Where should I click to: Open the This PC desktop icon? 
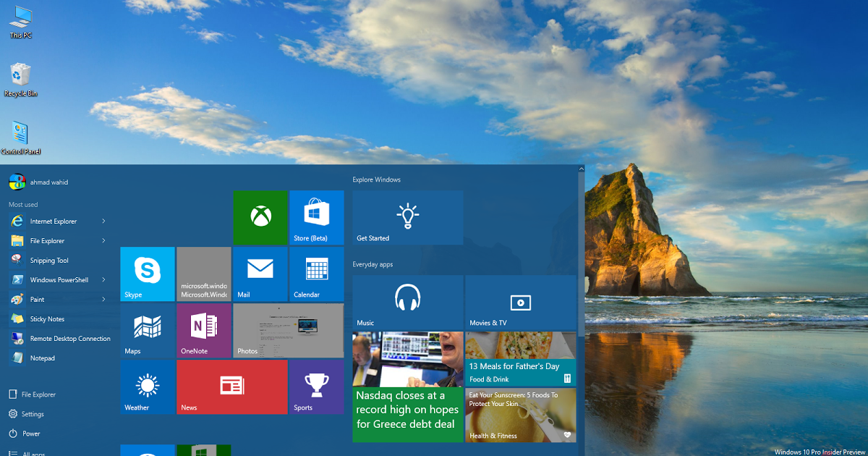[20, 22]
